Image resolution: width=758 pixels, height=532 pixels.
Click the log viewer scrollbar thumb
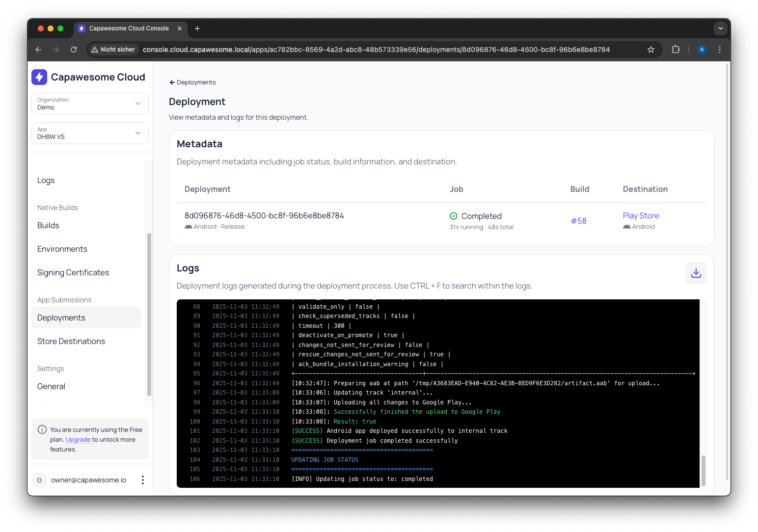(x=703, y=470)
